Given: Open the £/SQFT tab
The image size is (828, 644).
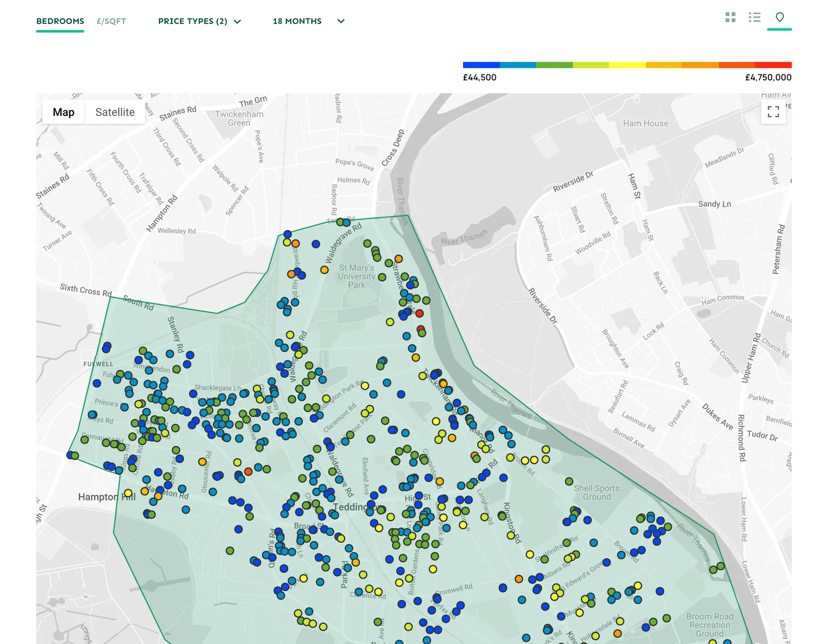Looking at the screenshot, I should point(111,21).
